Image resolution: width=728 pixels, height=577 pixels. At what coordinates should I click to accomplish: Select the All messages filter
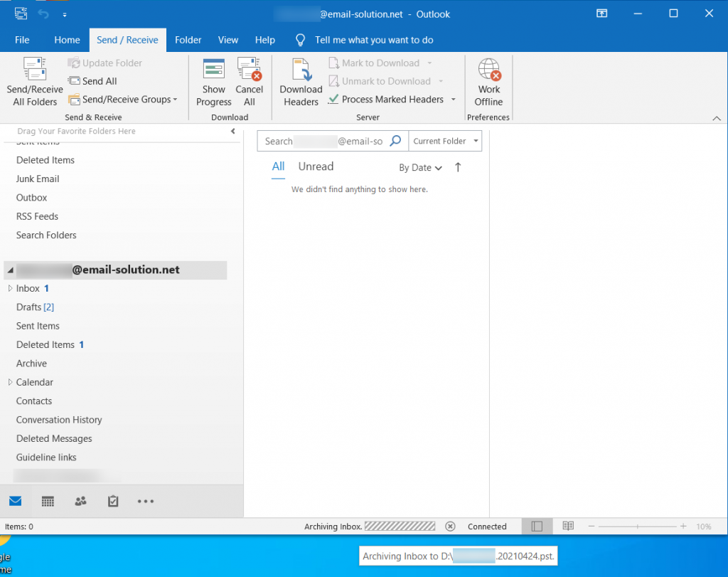click(x=278, y=166)
